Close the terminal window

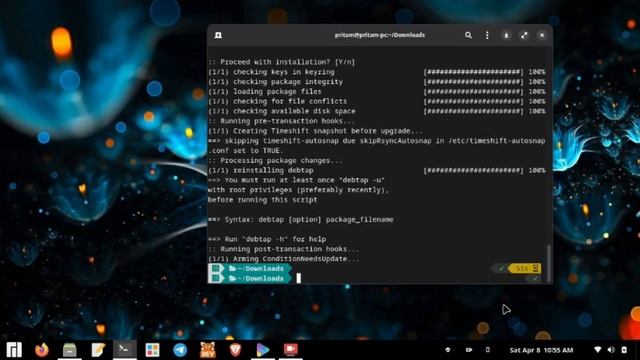[542, 35]
